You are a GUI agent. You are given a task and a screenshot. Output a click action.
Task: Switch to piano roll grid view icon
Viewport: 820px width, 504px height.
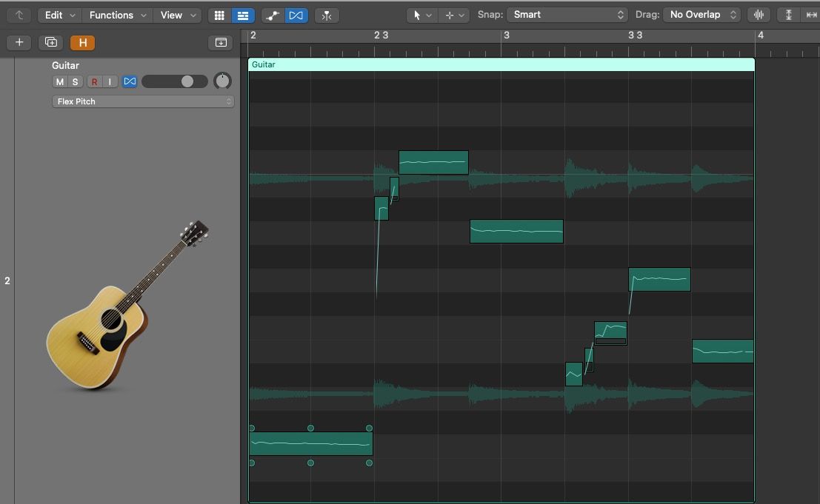[219, 15]
